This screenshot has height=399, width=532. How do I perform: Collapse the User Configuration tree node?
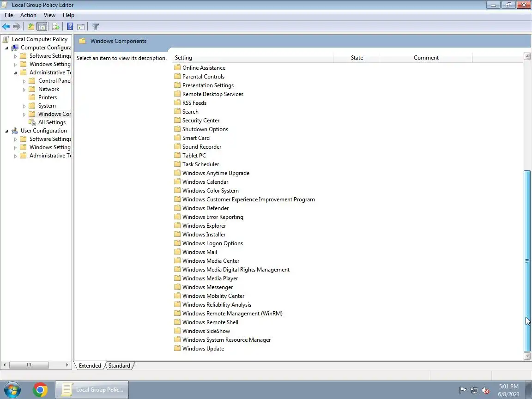pos(6,131)
